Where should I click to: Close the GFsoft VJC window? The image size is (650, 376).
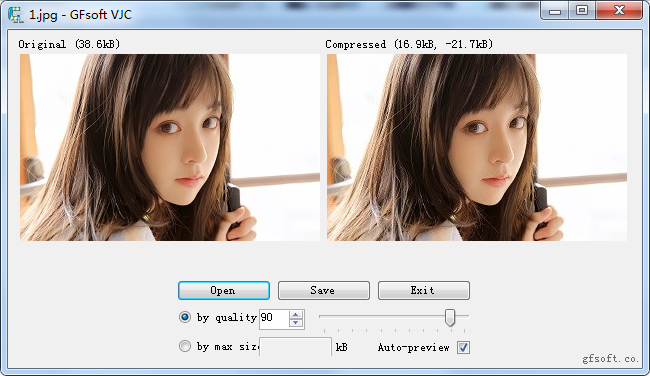pyautogui.click(x=619, y=11)
